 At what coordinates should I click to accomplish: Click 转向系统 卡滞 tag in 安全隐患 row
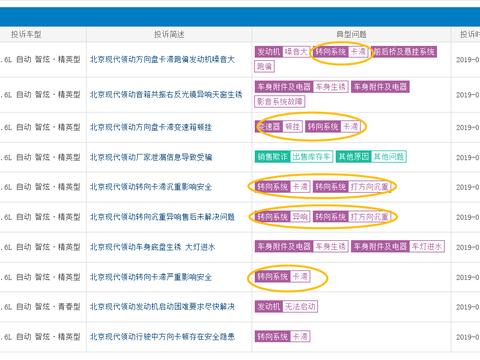[x=283, y=336]
